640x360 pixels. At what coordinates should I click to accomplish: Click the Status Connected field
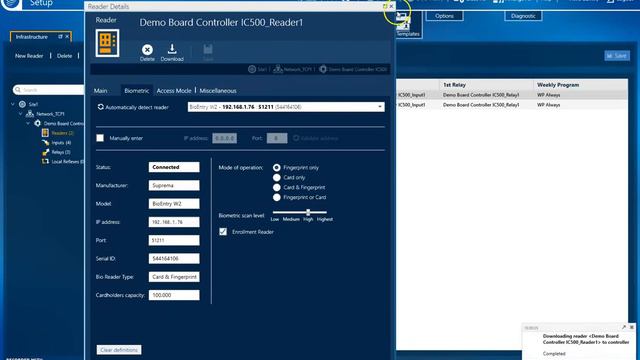click(x=174, y=167)
